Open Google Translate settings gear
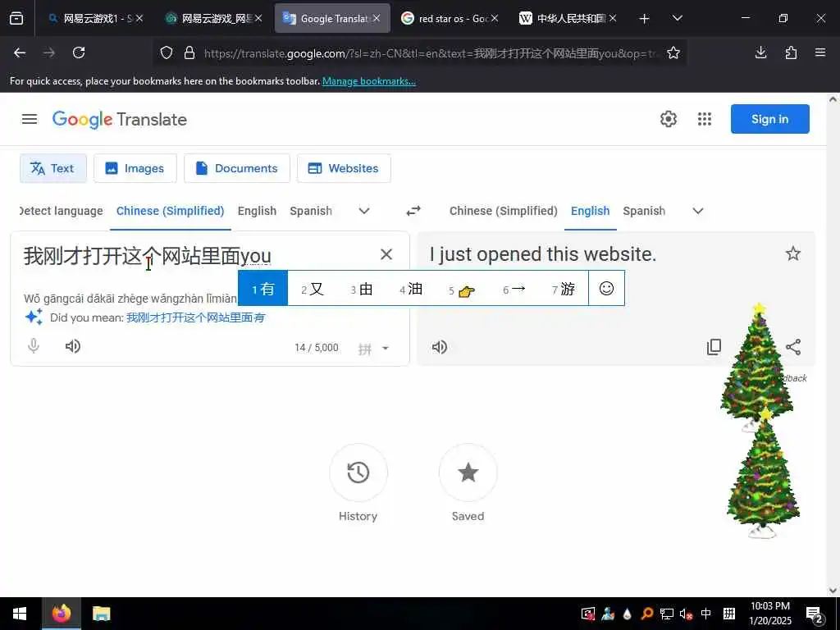This screenshot has height=630, width=840. coord(668,119)
